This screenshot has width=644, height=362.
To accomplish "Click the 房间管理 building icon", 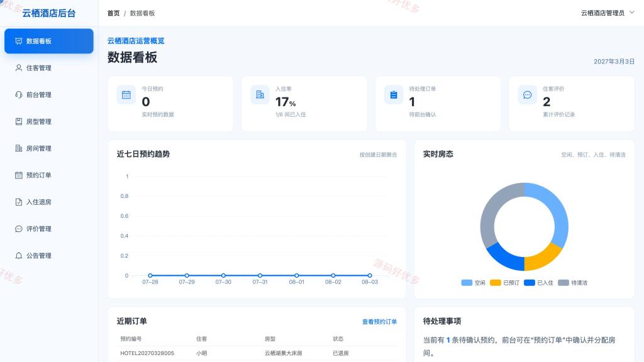I will (x=18, y=148).
